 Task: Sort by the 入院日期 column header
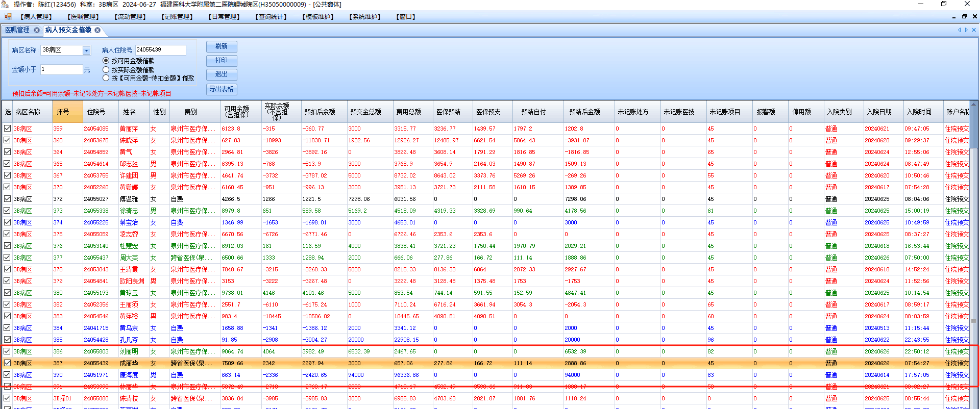[x=884, y=112]
